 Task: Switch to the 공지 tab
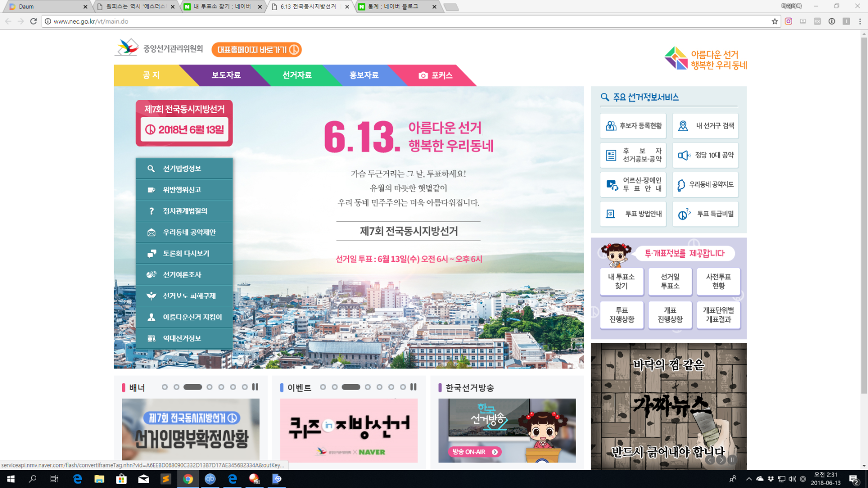coord(151,75)
